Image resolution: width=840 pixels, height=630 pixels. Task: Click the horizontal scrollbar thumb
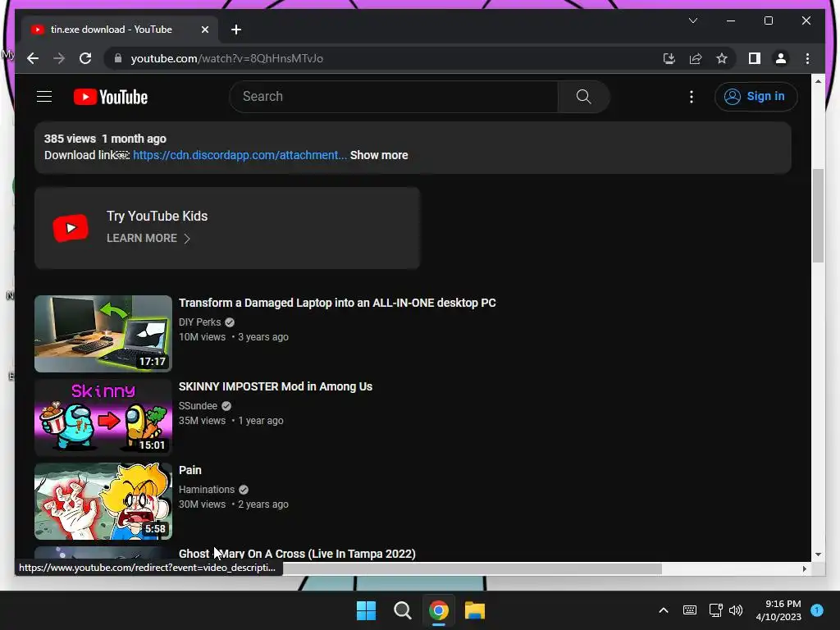472,568
